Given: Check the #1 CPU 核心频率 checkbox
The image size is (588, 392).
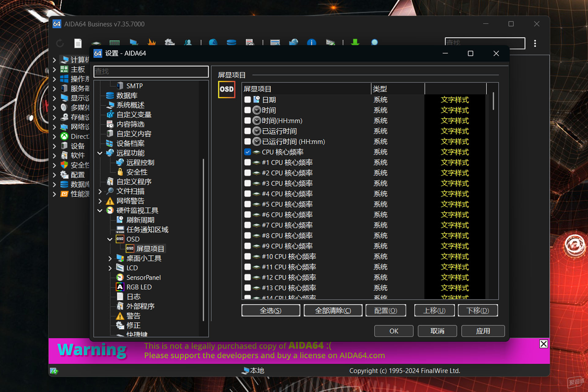Looking at the screenshot, I should (x=248, y=162).
